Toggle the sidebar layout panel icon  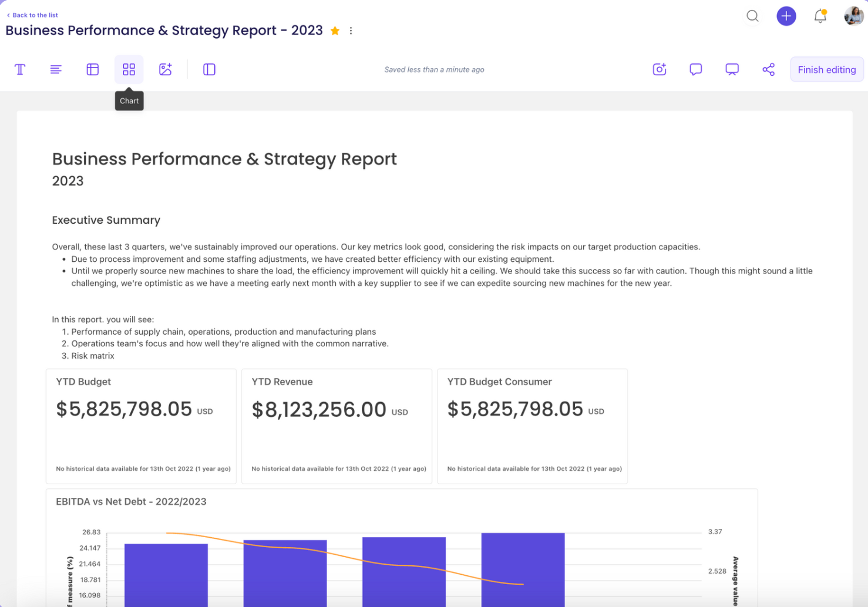pos(209,69)
